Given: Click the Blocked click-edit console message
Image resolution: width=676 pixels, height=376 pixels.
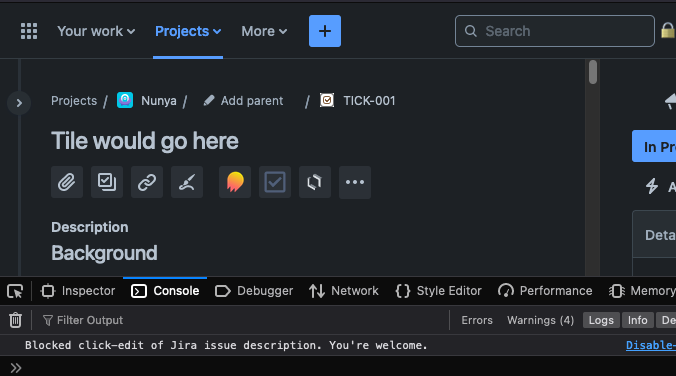Looking at the screenshot, I should pyautogui.click(x=226, y=345).
